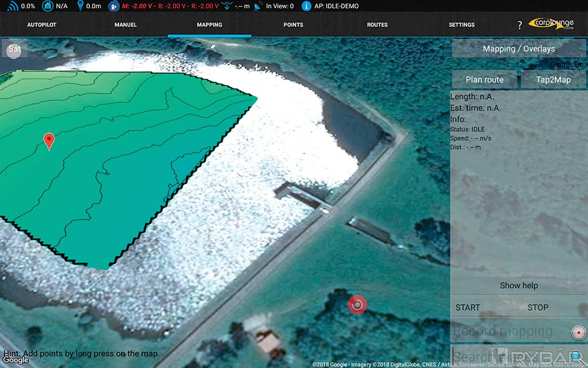Viewport: 588px width, 368px height.
Task: Open help with question mark icon
Action: [x=519, y=25]
